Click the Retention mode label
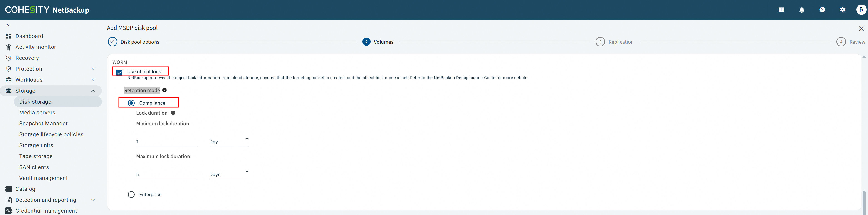868x215 pixels. coord(142,90)
